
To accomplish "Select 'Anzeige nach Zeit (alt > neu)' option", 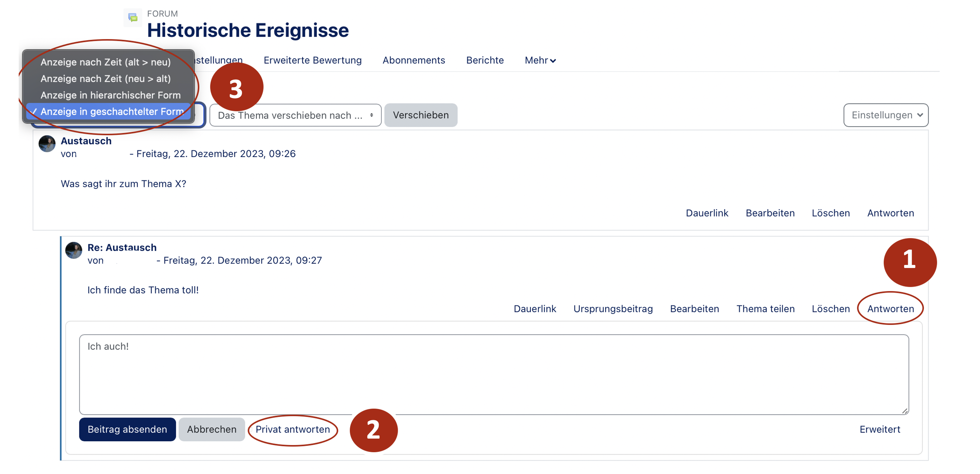I will coord(105,62).
